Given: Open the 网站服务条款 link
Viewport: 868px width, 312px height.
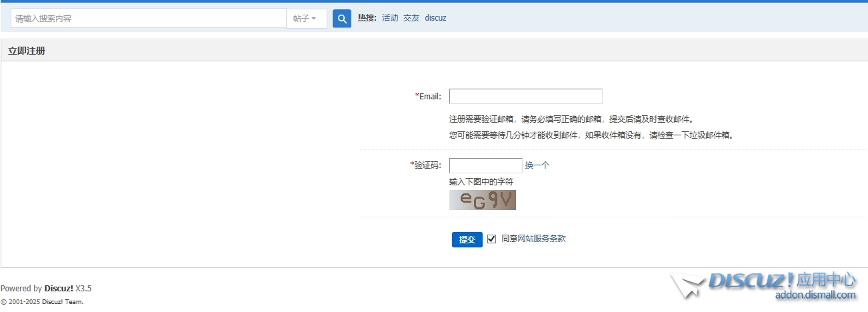Looking at the screenshot, I should (542, 239).
